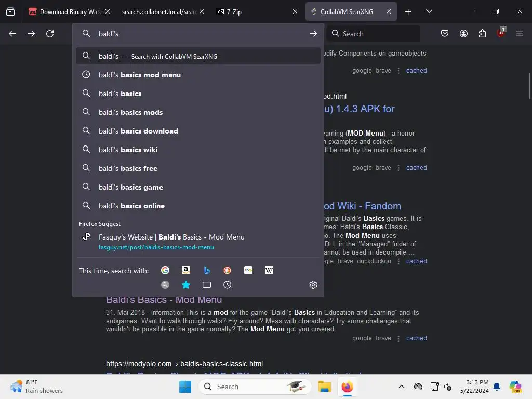Go forward one page
The height and width of the screenshot is (399, 532).
31,34
